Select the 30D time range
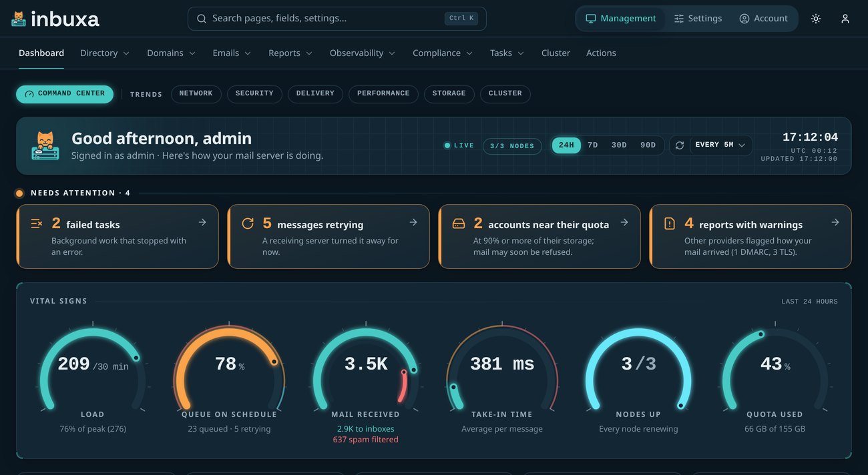Image resolution: width=868 pixels, height=475 pixels. 619,145
